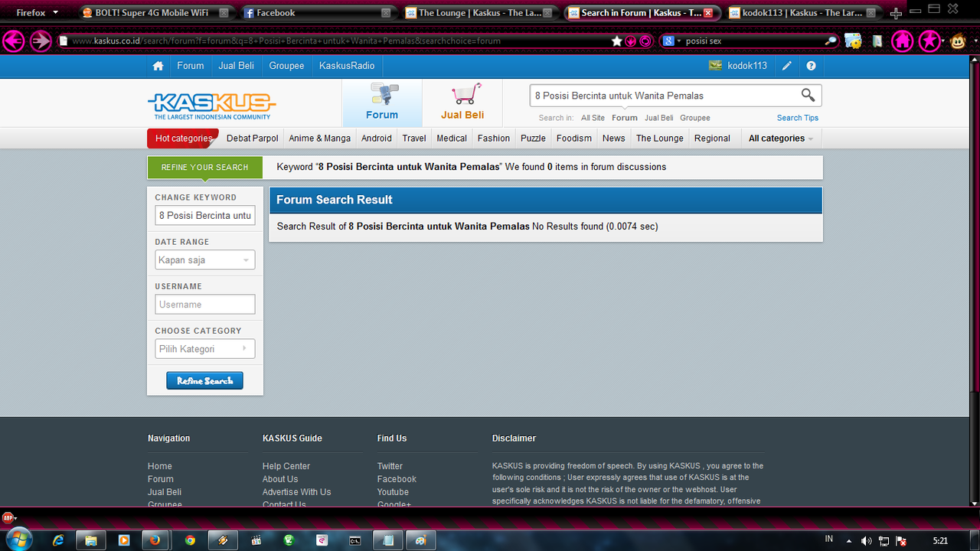This screenshot has width=980, height=551.
Task: Click the Google search engine icon
Action: [668, 41]
